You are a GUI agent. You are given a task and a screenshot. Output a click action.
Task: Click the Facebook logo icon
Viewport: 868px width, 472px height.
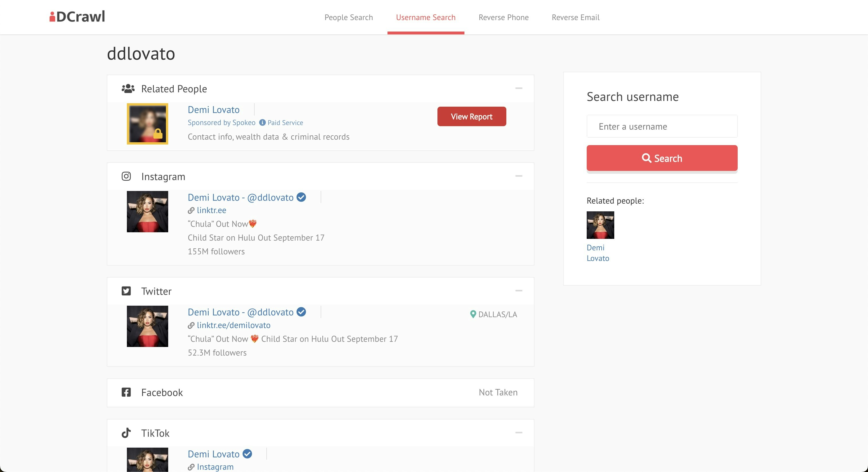[126, 392]
